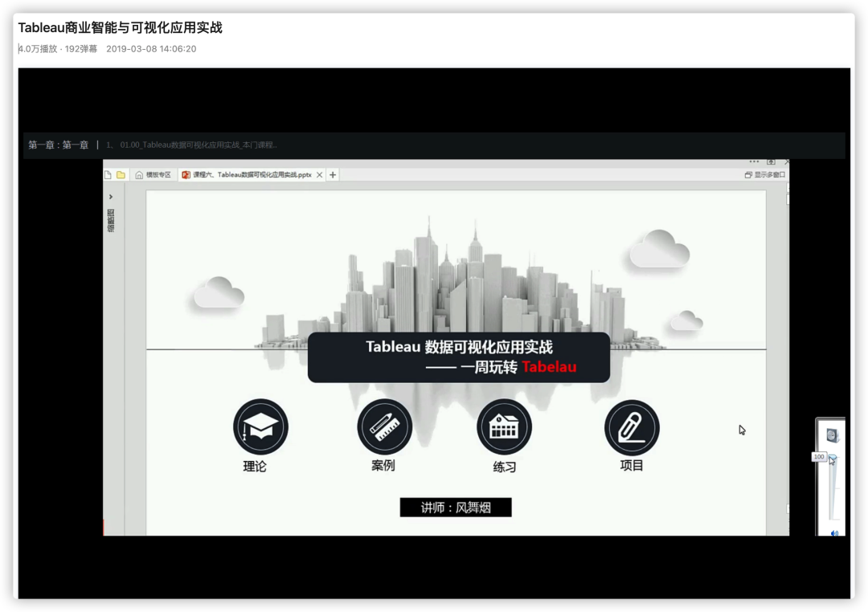Screen dimensions: 868x612
Task: Click the 案例 pencil icon on the slide
Action: click(384, 427)
